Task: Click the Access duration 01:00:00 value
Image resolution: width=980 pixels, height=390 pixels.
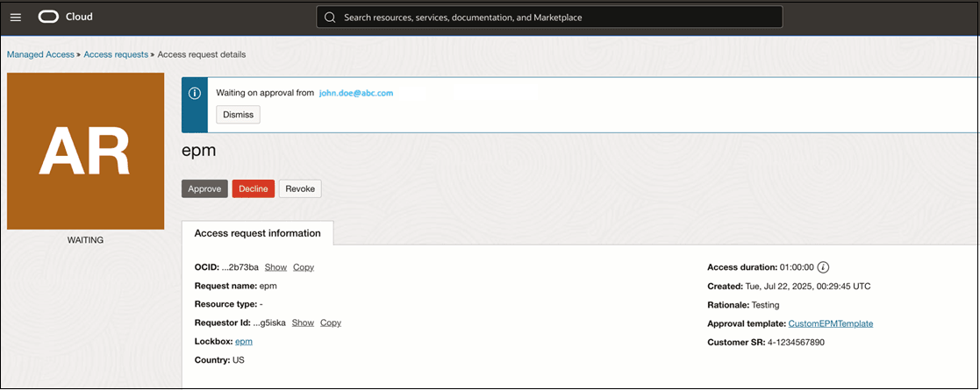Action: 797,267
